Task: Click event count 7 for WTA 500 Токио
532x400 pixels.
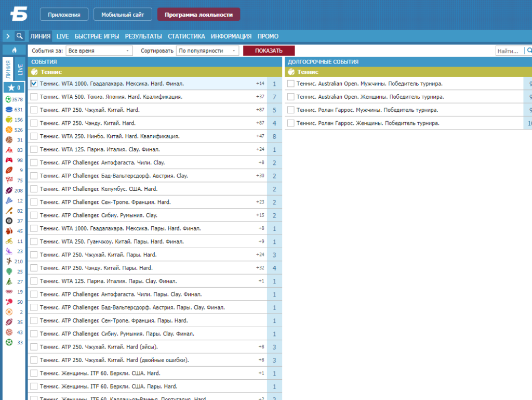Action: click(x=274, y=97)
